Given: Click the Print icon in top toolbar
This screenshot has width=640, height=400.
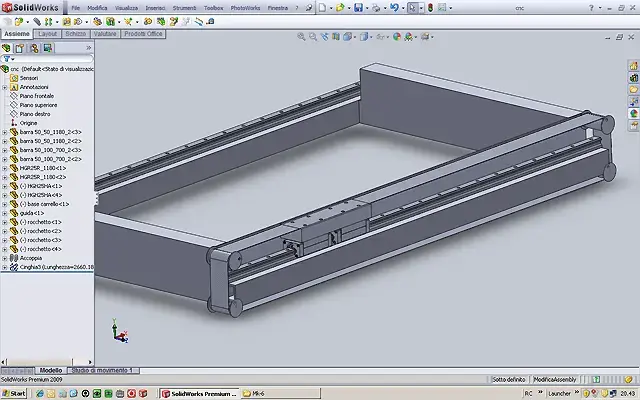Looking at the screenshot, I should pyautogui.click(x=376, y=8).
